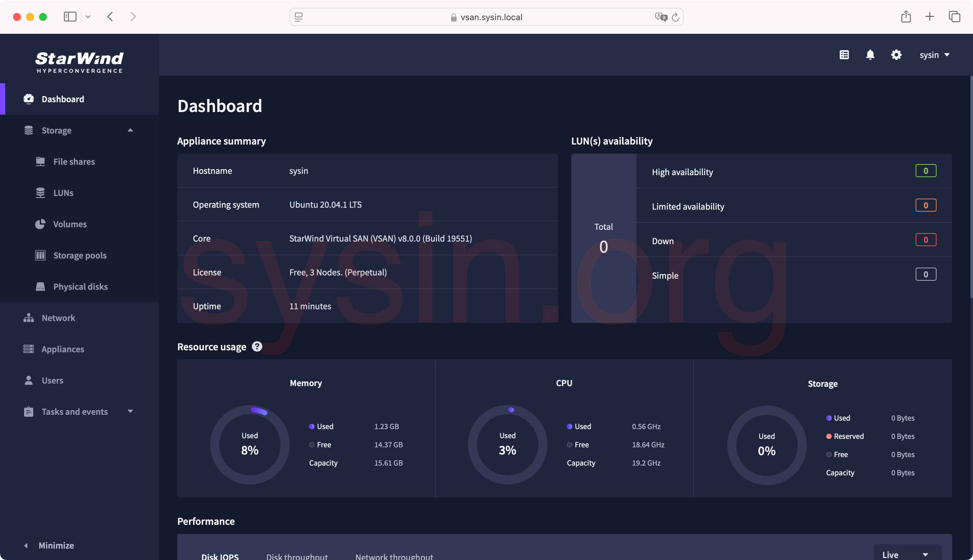973x560 pixels.
Task: Expand the Tasks and events section
Action: tap(130, 412)
